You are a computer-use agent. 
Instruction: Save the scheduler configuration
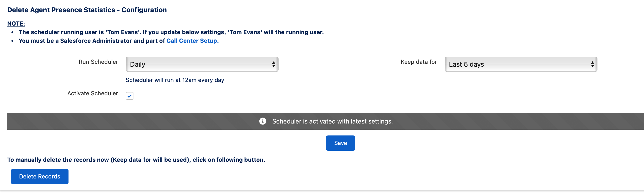[x=340, y=143]
